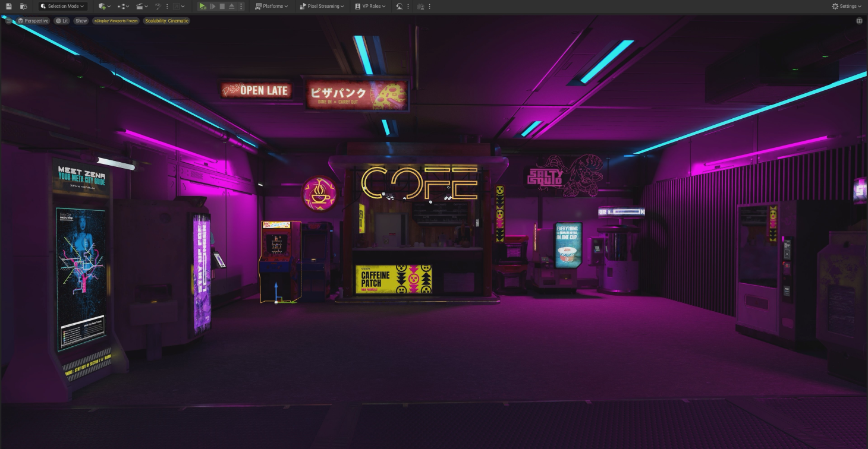Screen dimensions: 868x449
Task: Open the Settings menu
Action: coord(847,6)
